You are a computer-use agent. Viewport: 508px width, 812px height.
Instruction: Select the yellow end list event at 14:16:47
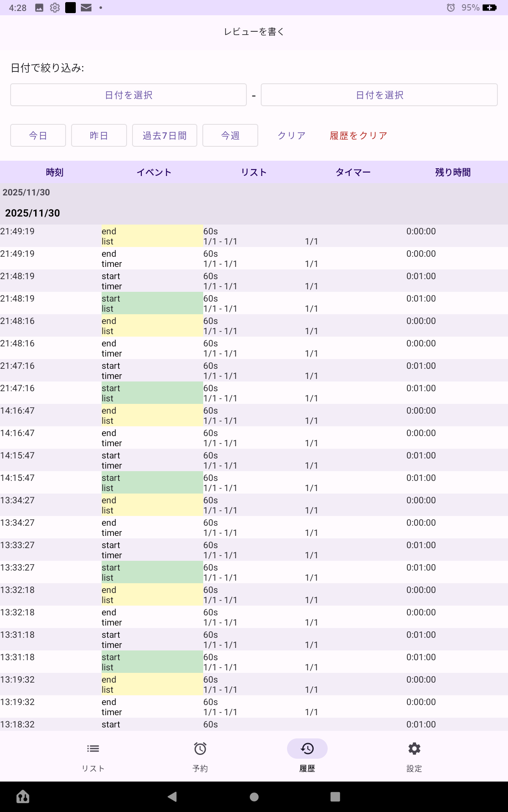152,415
